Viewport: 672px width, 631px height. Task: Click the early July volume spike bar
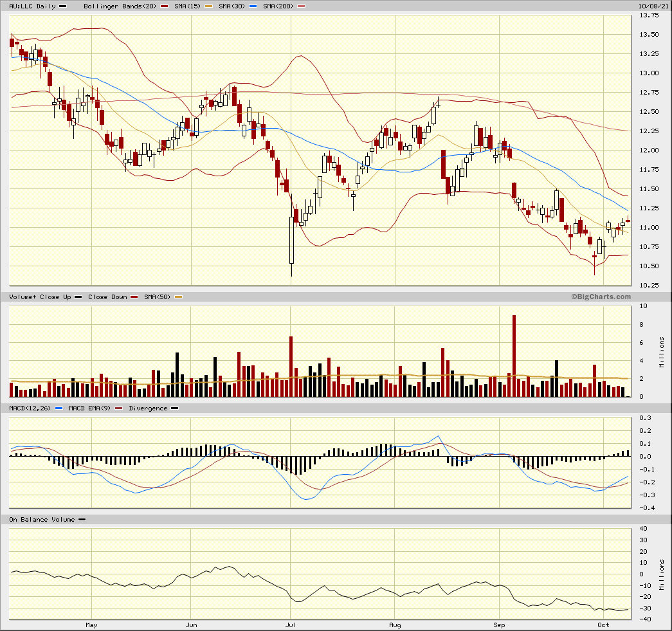click(291, 367)
